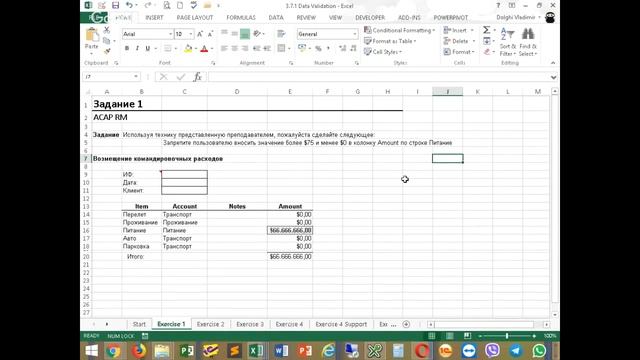Click the Format Painter brush
Image resolution: width=640 pixels, height=360 pixels.
click(107, 51)
